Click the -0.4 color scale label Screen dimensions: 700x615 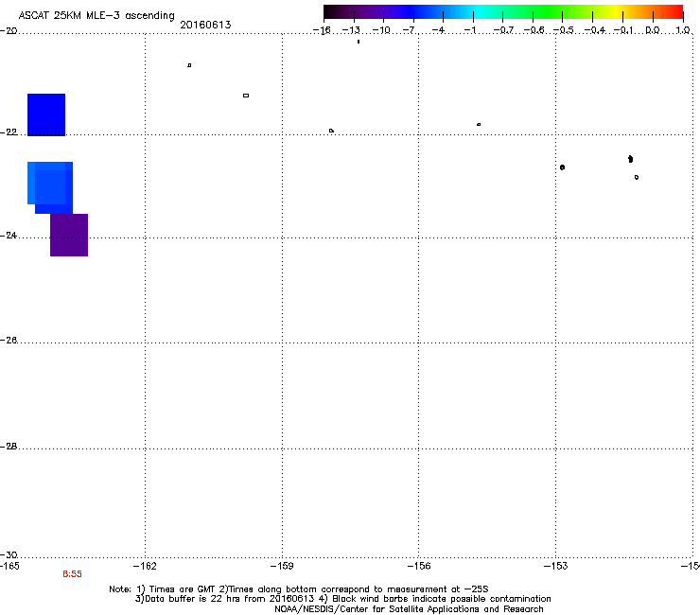[595, 30]
